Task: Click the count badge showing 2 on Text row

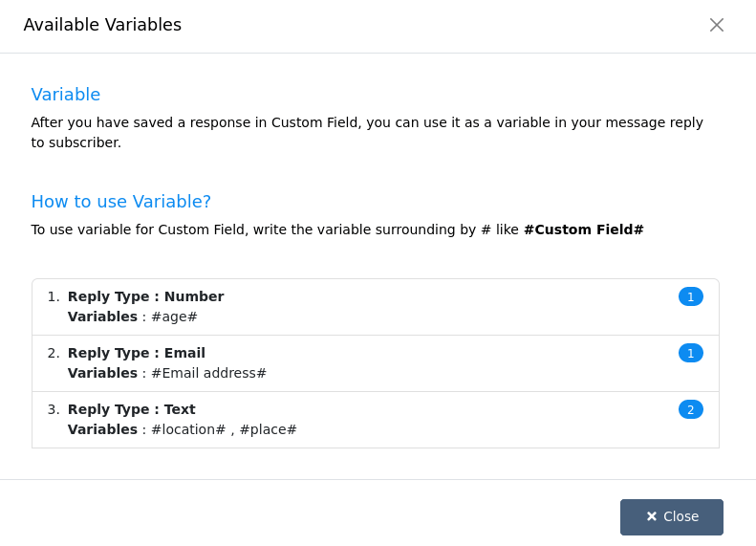Action: (x=690, y=409)
